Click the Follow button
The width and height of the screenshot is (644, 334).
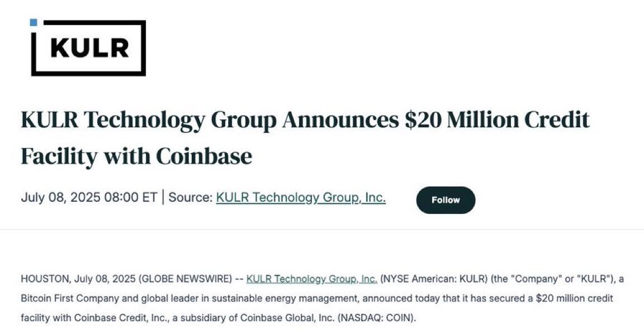446,200
